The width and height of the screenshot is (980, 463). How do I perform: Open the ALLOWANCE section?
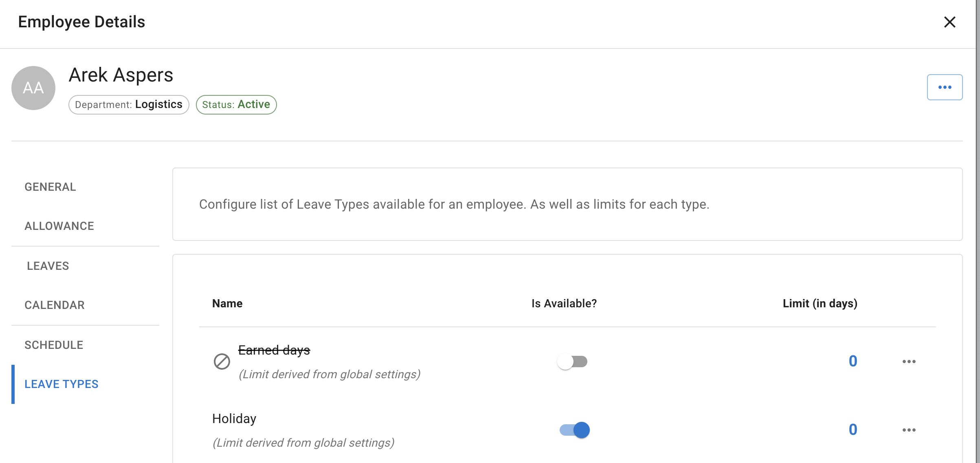click(59, 225)
